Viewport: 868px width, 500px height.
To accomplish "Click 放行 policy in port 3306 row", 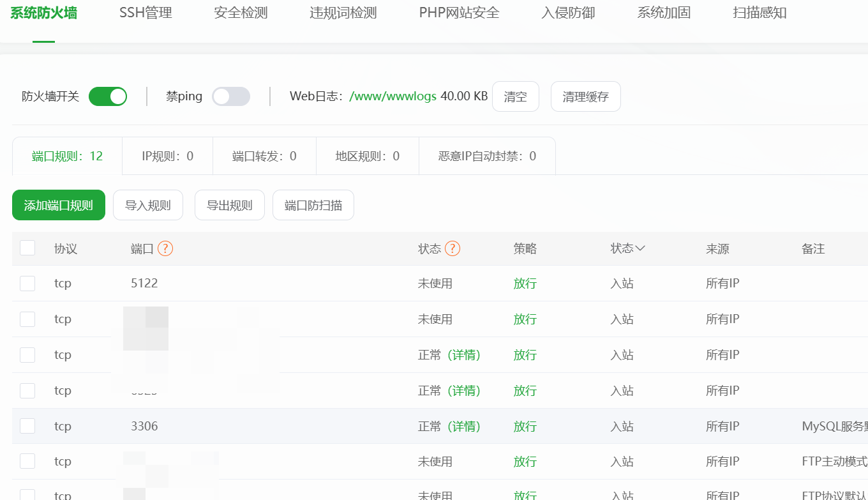I will click(525, 426).
